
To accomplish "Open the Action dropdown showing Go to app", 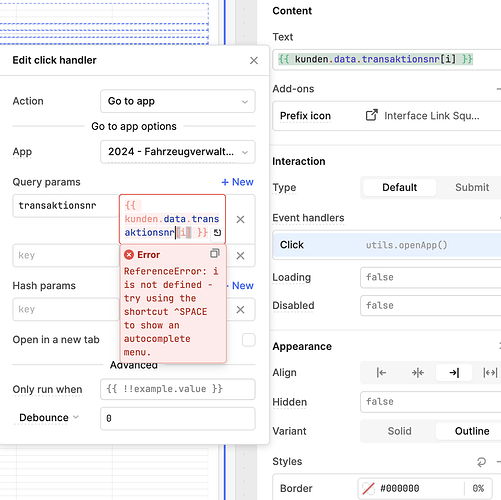I will tap(178, 101).
